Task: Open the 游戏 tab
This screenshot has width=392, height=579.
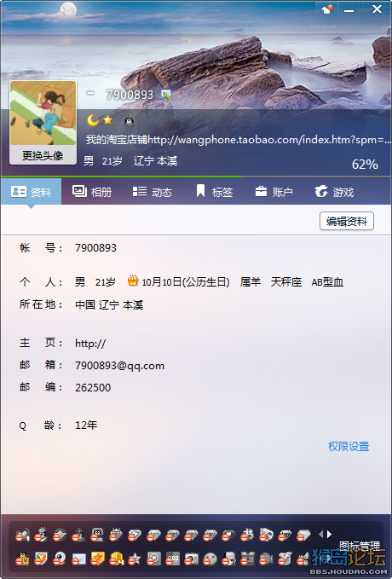Action: click(x=334, y=192)
